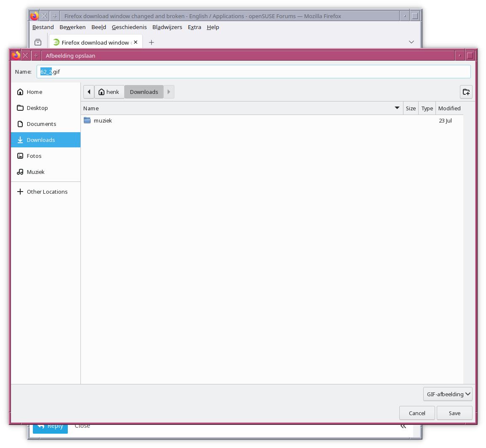
Task: Click the Name filename input field
Action: click(x=254, y=72)
